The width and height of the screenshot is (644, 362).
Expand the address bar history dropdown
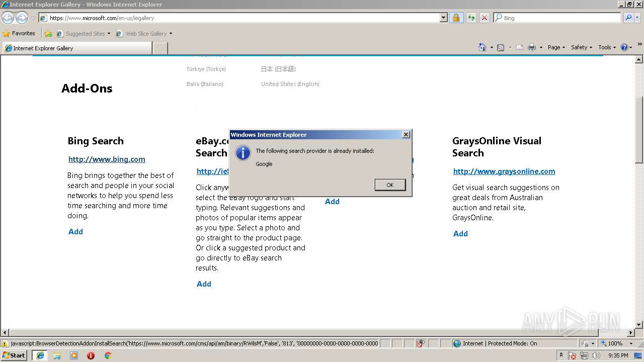click(443, 18)
